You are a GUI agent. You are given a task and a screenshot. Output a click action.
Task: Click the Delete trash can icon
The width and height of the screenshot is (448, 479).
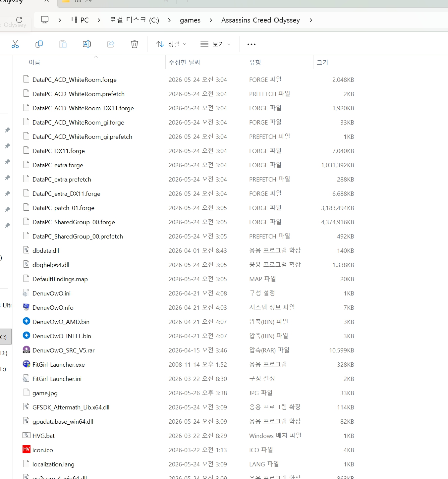135,44
